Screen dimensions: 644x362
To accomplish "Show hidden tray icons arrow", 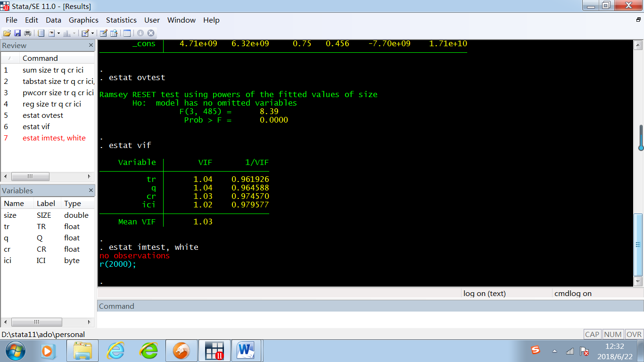I will pos(554,351).
